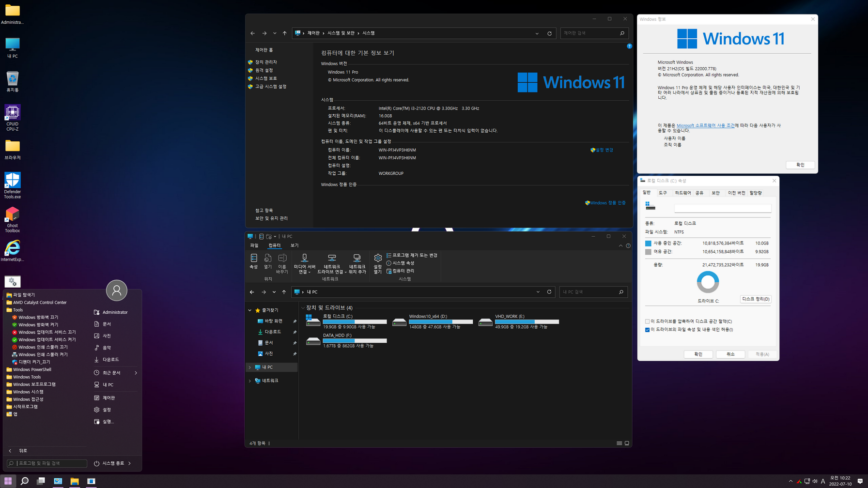This screenshot has height=488, width=868.
Task: Open CPUID CPU-Z desktop icon
Action: pyautogui.click(x=12, y=118)
